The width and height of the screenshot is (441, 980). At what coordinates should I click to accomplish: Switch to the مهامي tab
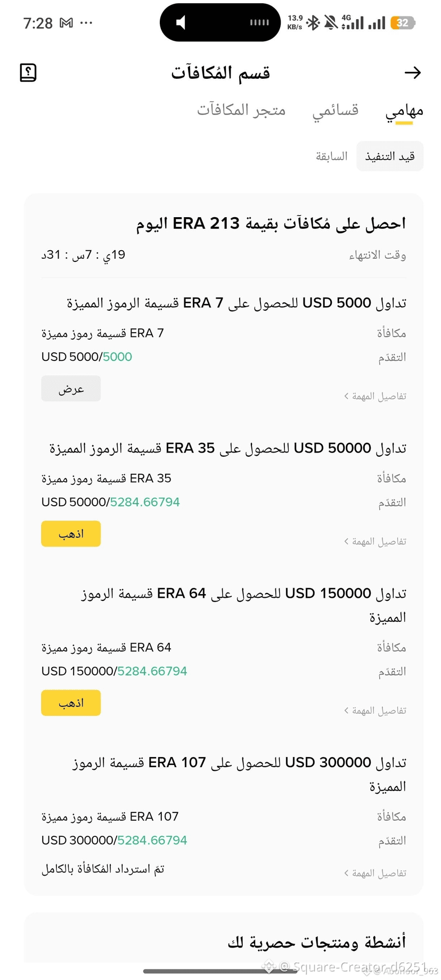click(x=404, y=111)
